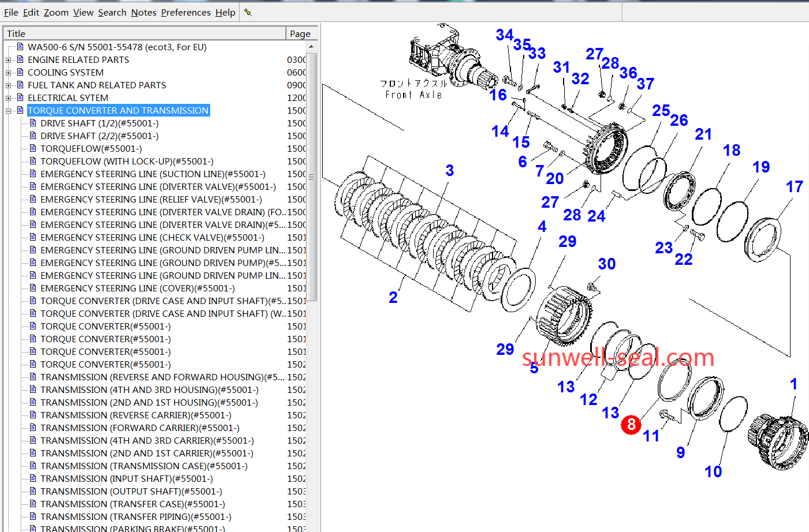Click part callout 10 in diagram
809x532 pixels.
pyautogui.click(x=713, y=471)
